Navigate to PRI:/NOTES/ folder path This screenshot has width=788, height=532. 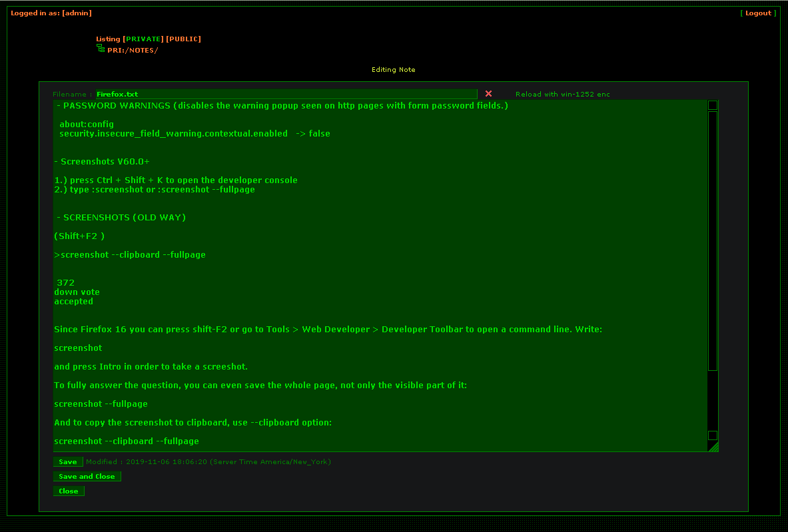133,50
